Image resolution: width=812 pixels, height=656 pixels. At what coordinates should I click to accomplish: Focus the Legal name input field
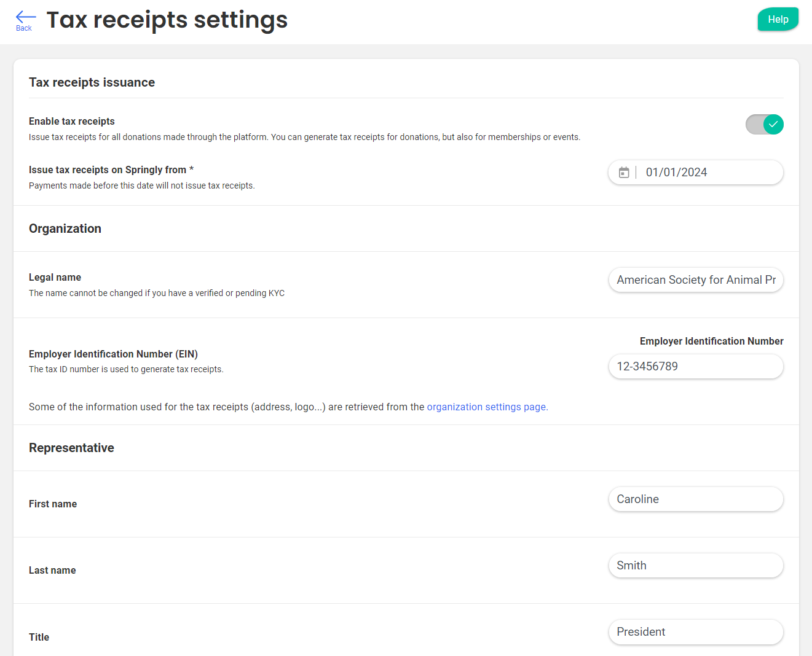pos(695,280)
